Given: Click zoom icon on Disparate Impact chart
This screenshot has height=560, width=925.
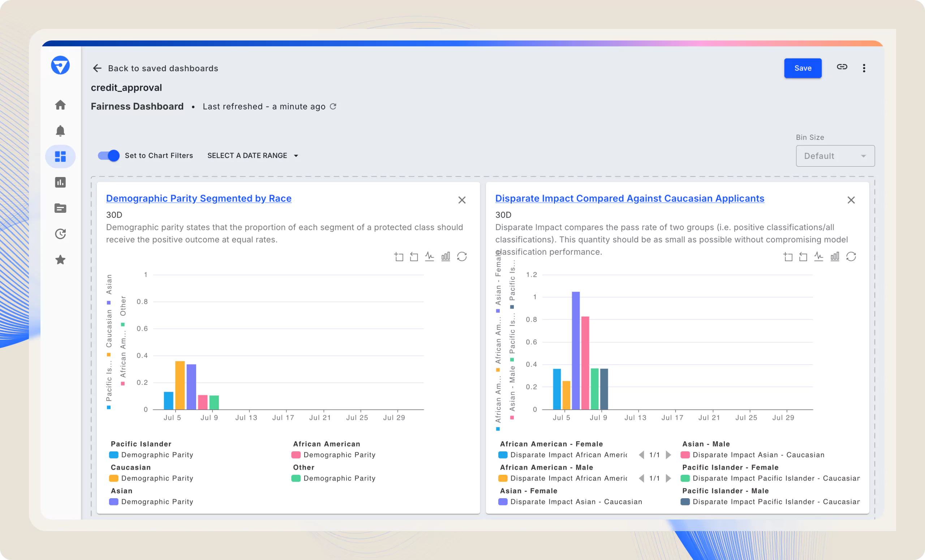Looking at the screenshot, I should click(x=788, y=257).
